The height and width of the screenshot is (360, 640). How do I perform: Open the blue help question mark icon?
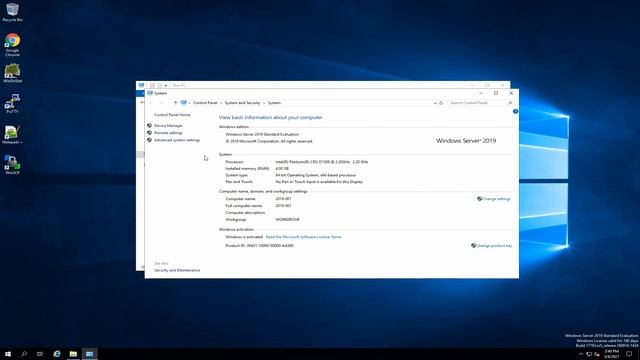[x=516, y=111]
